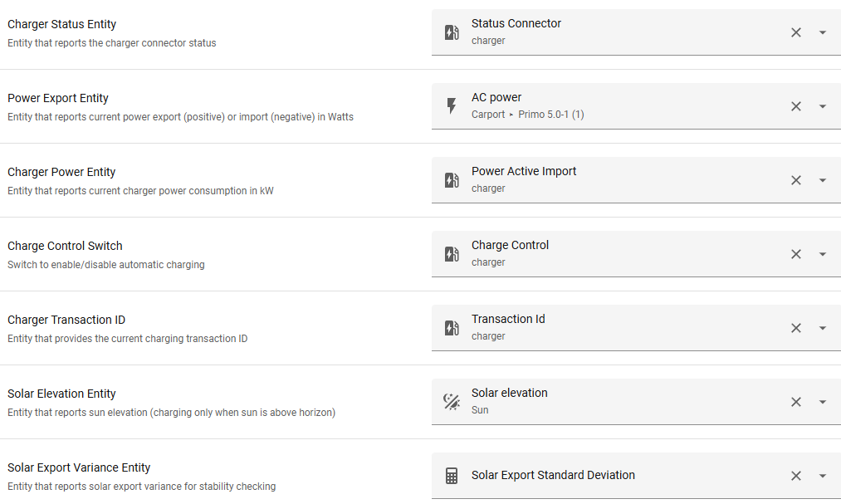Click the charger icon beside Power Active Import
841x504 pixels.
coord(452,180)
